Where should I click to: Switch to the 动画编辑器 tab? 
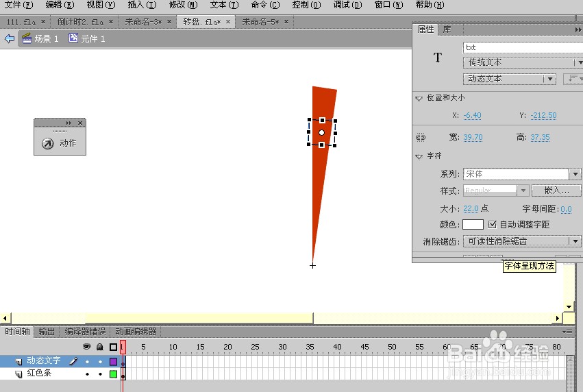pyautogui.click(x=136, y=332)
